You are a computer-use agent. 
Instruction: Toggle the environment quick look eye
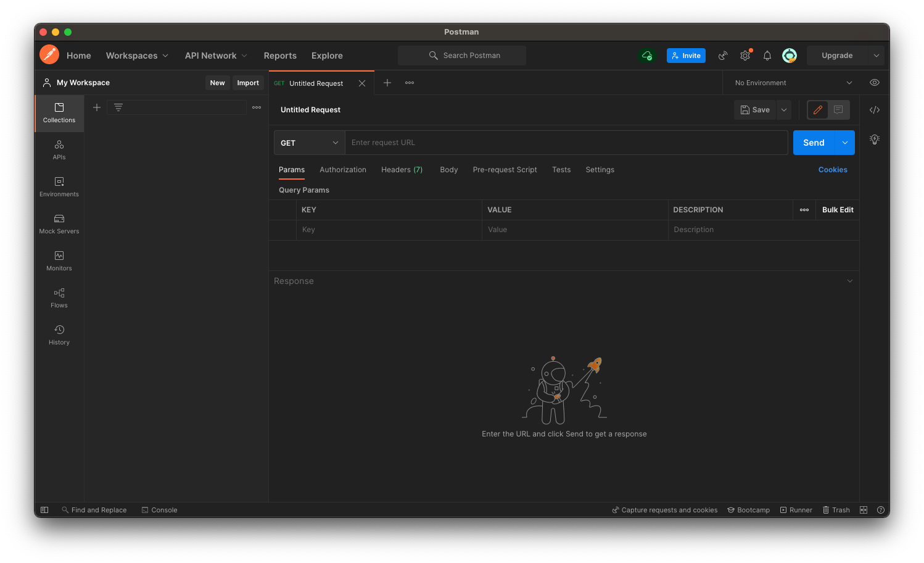[875, 83]
